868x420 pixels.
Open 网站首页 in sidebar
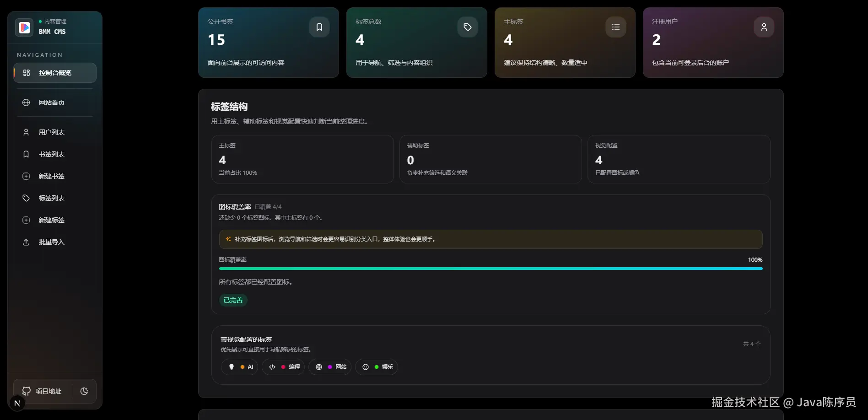pyautogui.click(x=55, y=102)
